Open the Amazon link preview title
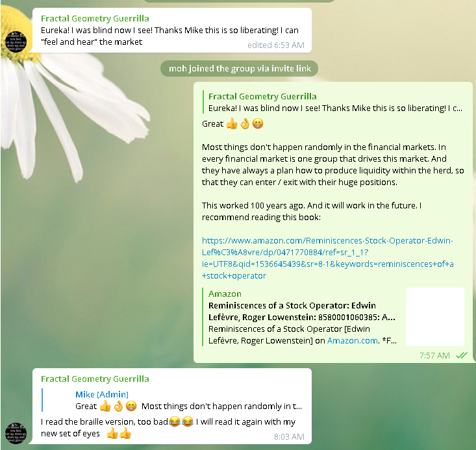This screenshot has width=476, height=450. click(x=302, y=311)
